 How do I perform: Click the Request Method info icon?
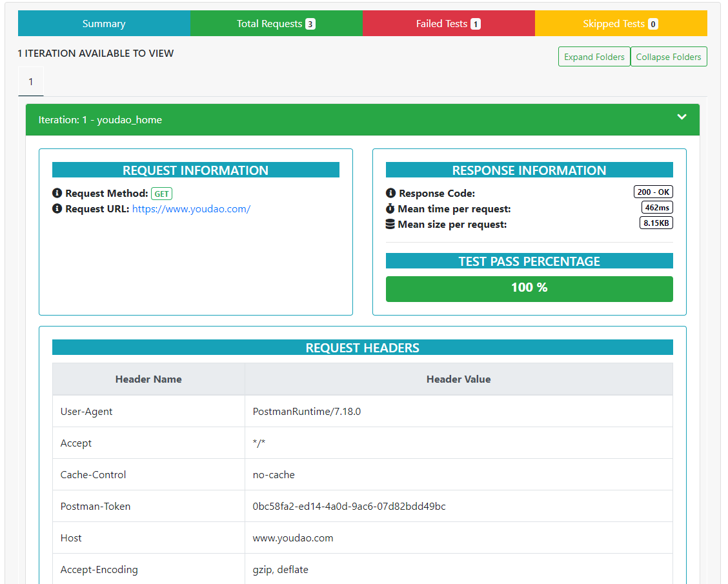point(57,193)
